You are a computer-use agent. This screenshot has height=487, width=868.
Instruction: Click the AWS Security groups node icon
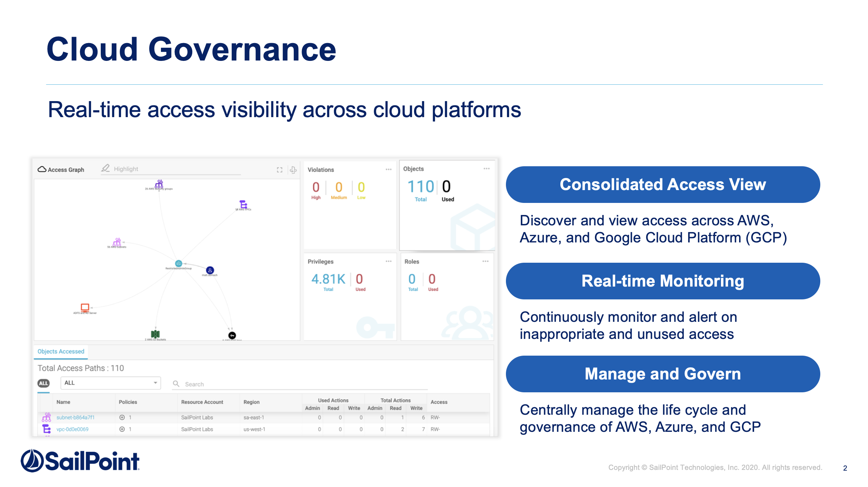(x=159, y=184)
